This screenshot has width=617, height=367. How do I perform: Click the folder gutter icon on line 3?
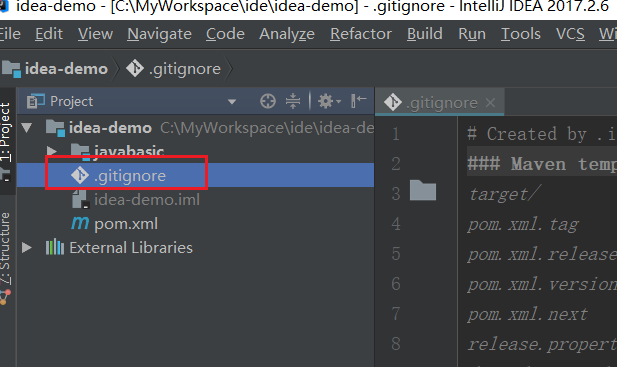[x=423, y=190]
